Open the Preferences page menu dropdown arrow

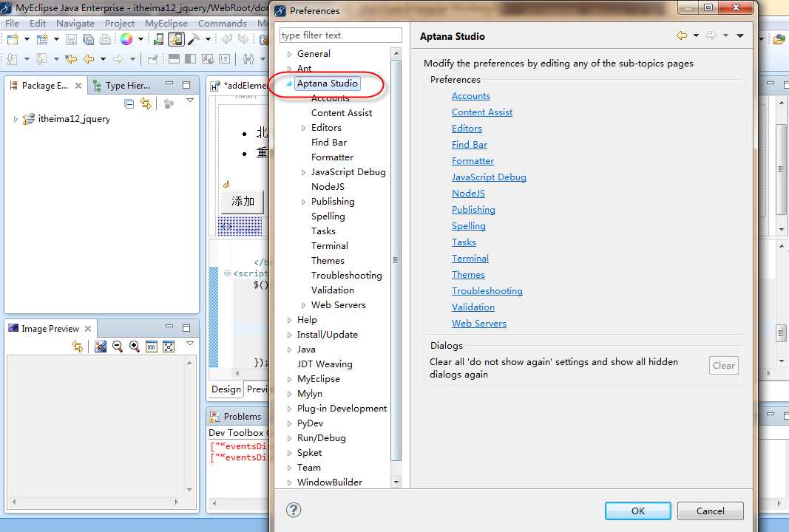click(x=740, y=35)
